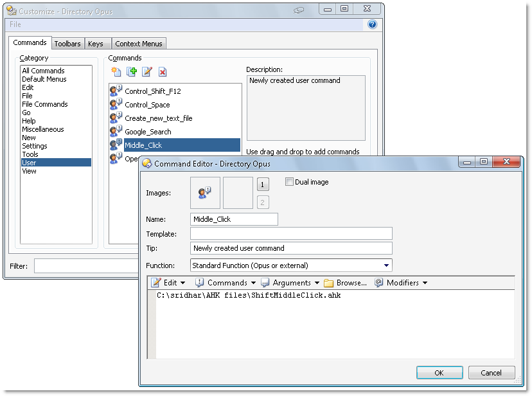Switch to the Toolbars tab
Screen dimensions: 532x396
(x=67, y=44)
